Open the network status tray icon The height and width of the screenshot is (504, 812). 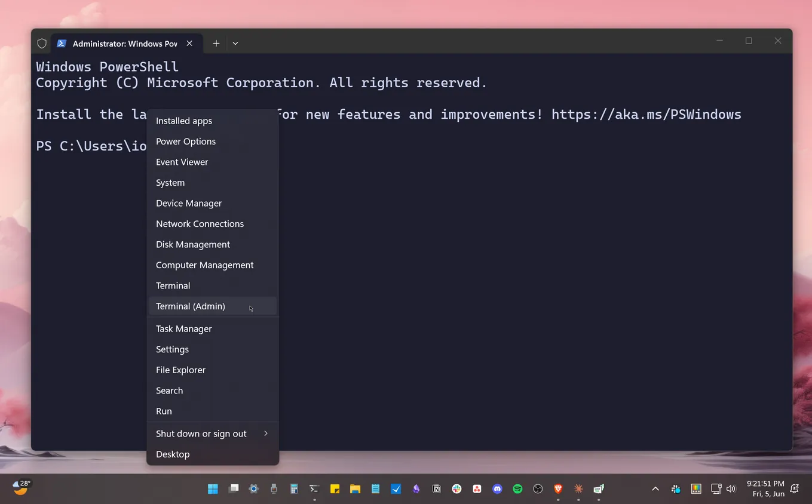pos(716,489)
